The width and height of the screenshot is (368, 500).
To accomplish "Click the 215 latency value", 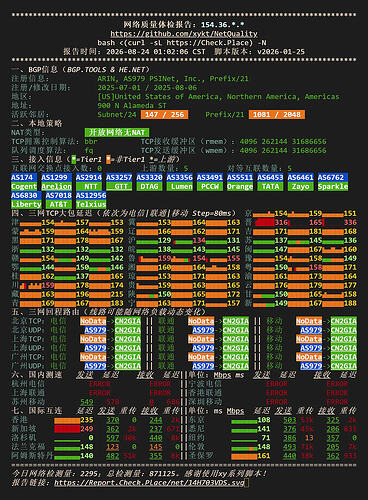I will [117, 294].
